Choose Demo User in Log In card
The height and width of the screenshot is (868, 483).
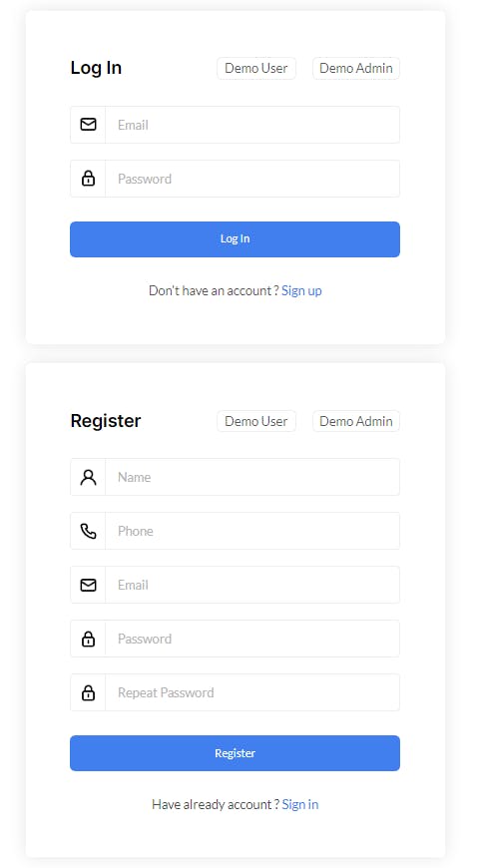(255, 68)
